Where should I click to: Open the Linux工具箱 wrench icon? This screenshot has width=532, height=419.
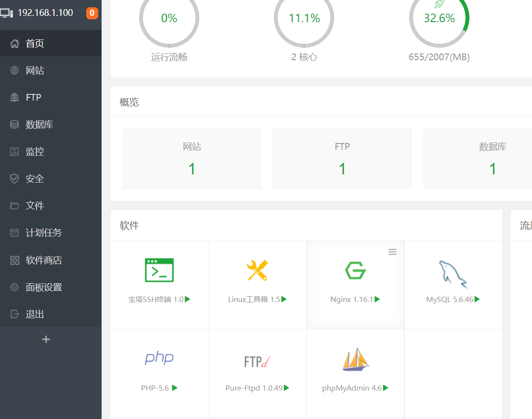(x=258, y=270)
